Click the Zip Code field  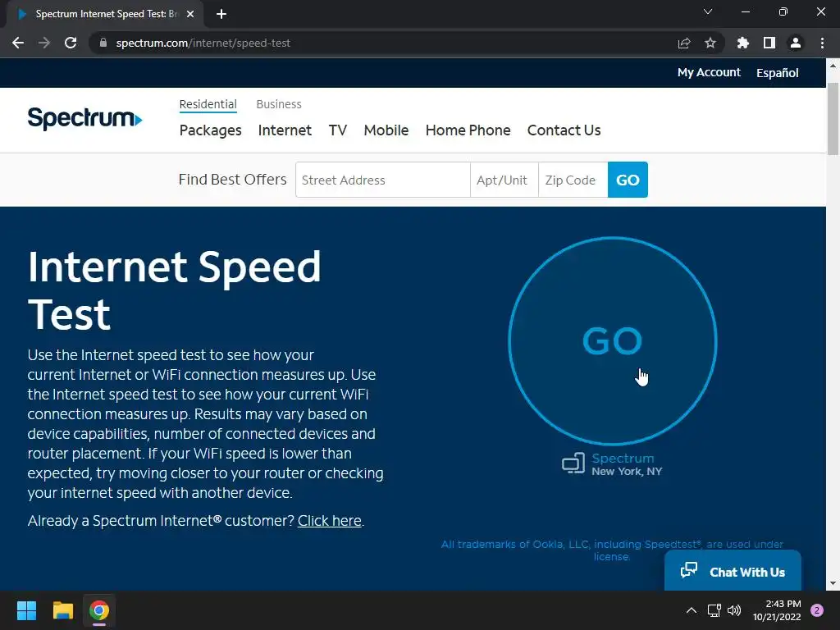[573, 180]
